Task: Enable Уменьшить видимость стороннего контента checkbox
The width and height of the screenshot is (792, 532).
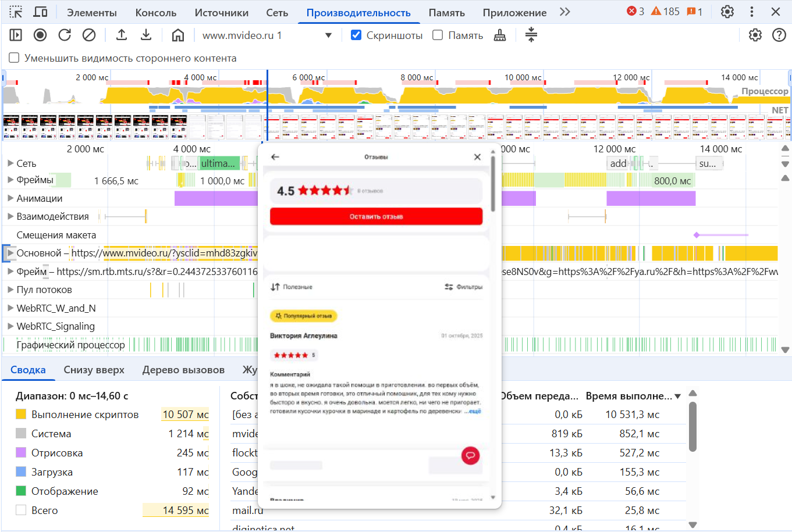Action: click(14, 58)
